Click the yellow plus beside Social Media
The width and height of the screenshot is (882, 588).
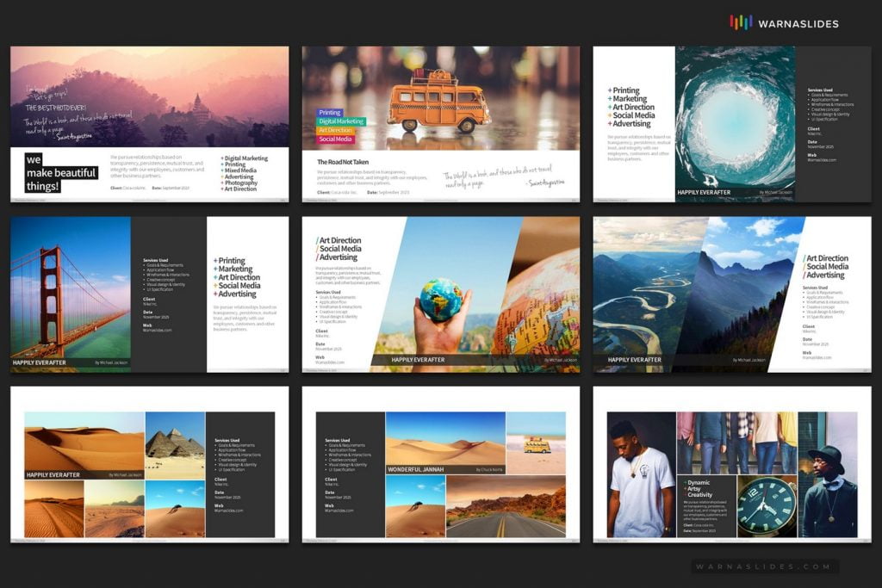click(x=609, y=115)
